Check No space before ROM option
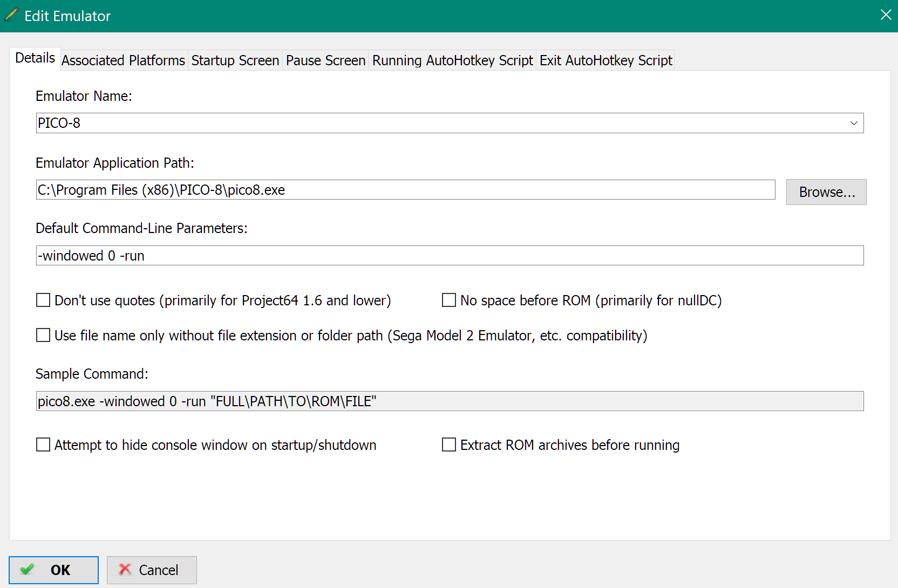Screen dimensions: 898x588 point(449,300)
